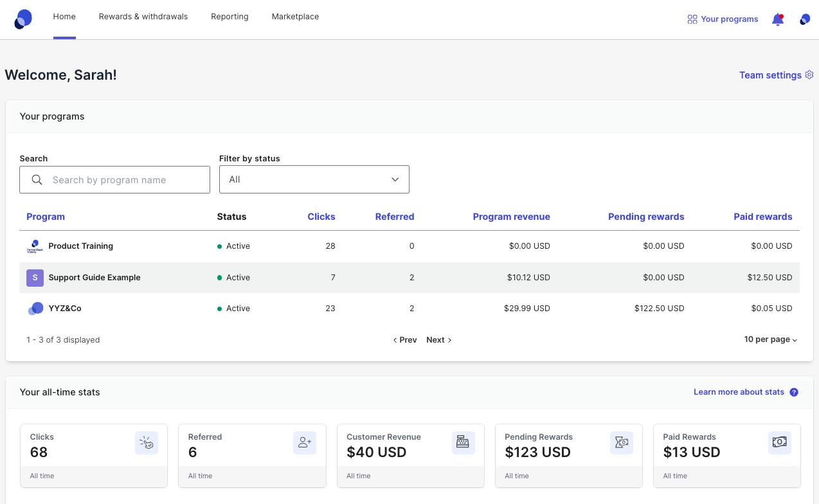This screenshot has width=819, height=504.
Task: Click the profile avatar icon
Action: tap(804, 19)
